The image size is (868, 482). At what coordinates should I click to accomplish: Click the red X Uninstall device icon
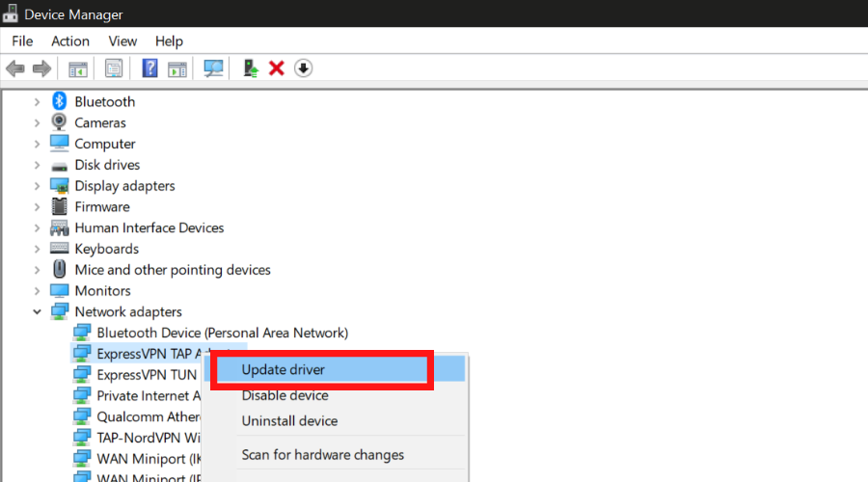click(277, 68)
